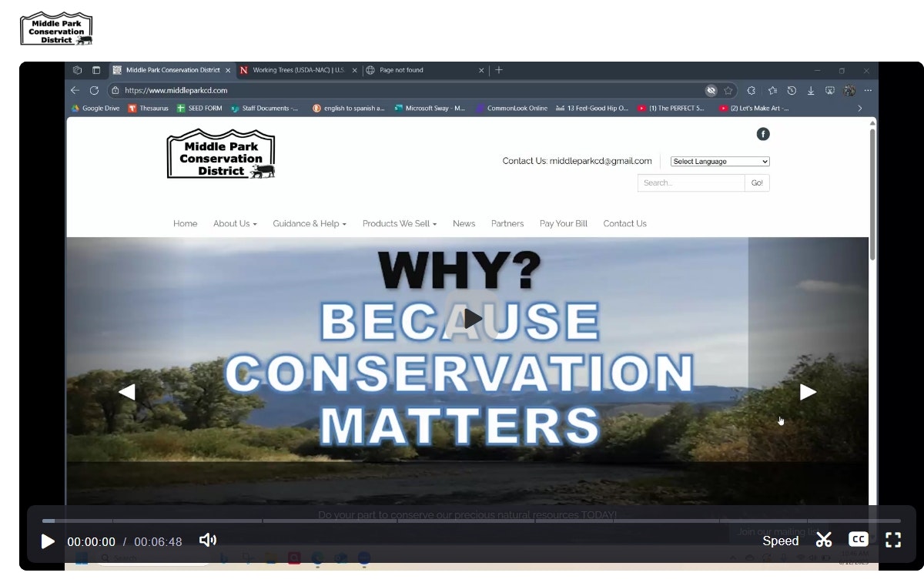Mute the video with the speaker icon
This screenshot has width=924, height=586.
208,541
